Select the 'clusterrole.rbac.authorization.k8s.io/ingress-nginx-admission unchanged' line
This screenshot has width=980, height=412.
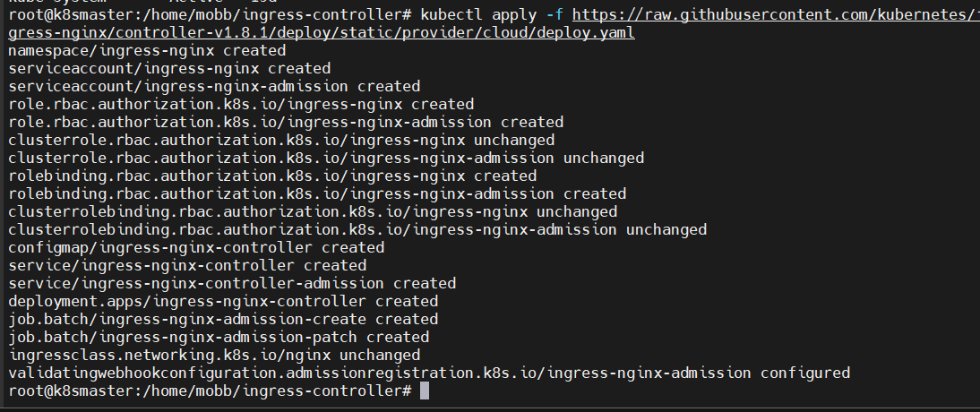[x=326, y=158]
